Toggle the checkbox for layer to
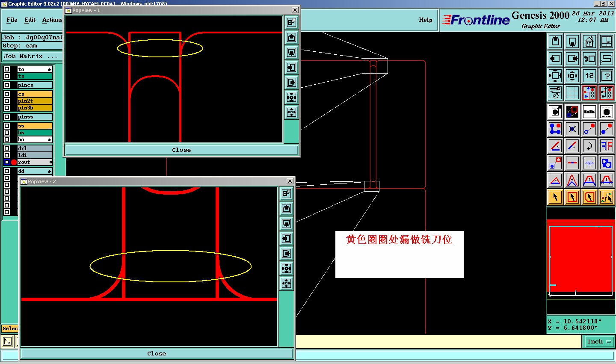The height and width of the screenshot is (364, 616). (x=7, y=69)
